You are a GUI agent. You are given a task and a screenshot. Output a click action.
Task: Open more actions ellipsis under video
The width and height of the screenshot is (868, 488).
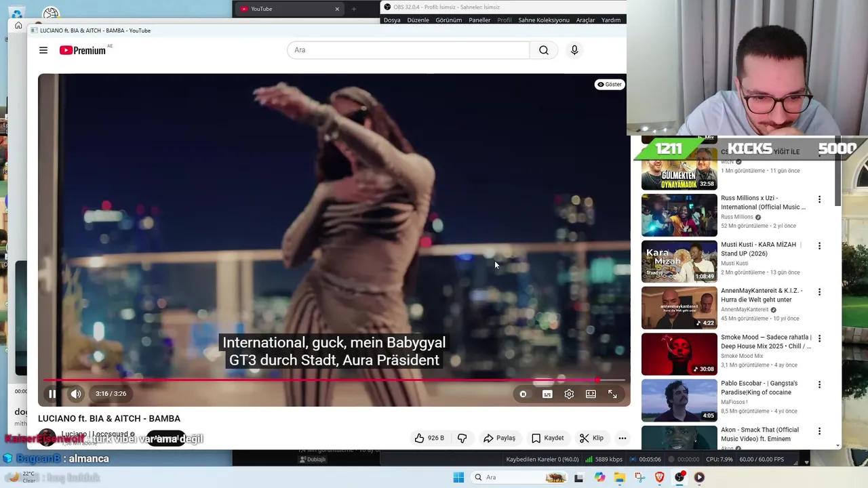622,438
